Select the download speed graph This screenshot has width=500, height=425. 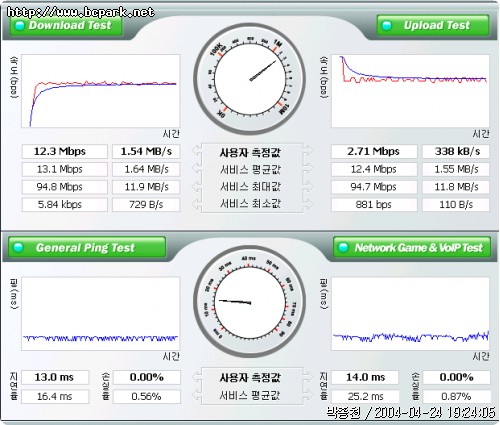(101, 91)
